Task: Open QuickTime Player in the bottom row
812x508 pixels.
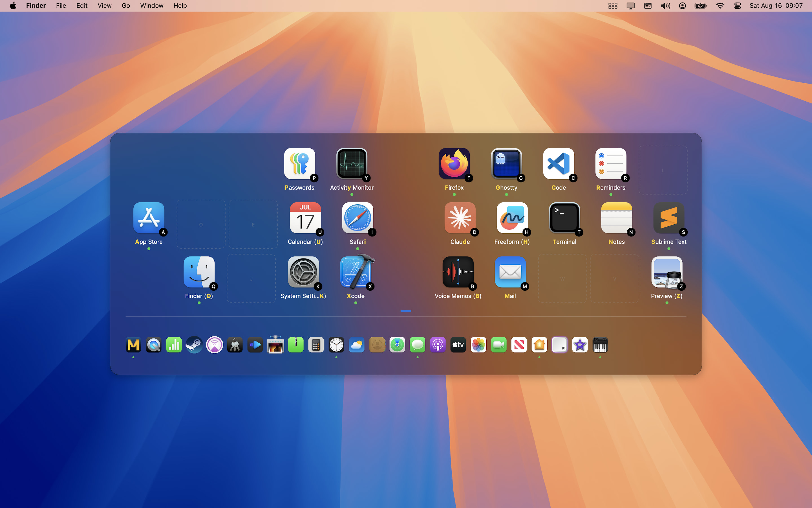Action: click(x=154, y=345)
